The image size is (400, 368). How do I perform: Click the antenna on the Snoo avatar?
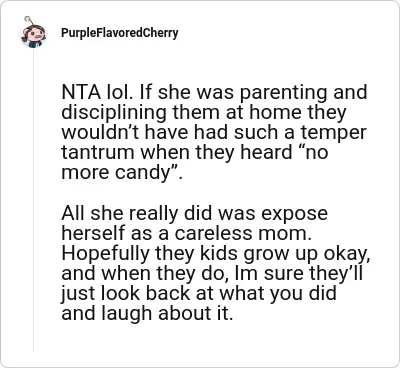pos(27,18)
